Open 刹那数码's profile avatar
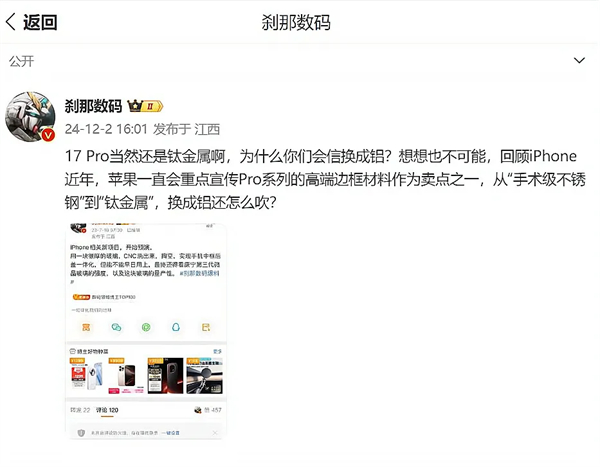This screenshot has width=600, height=467. (30, 117)
